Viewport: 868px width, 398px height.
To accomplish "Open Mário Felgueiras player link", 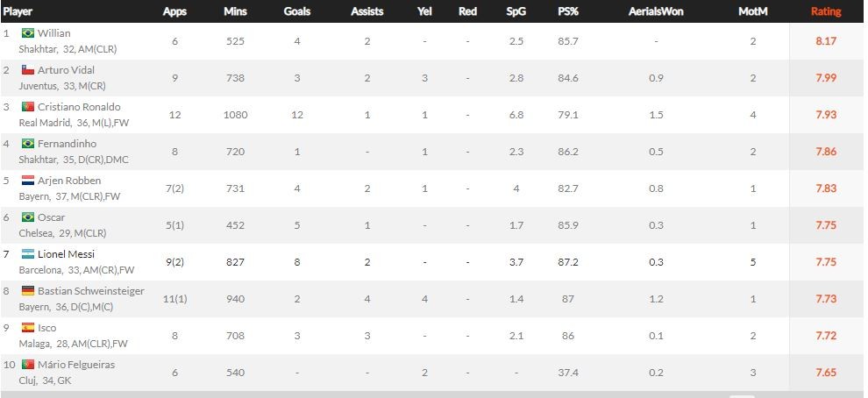I will tap(76, 365).
